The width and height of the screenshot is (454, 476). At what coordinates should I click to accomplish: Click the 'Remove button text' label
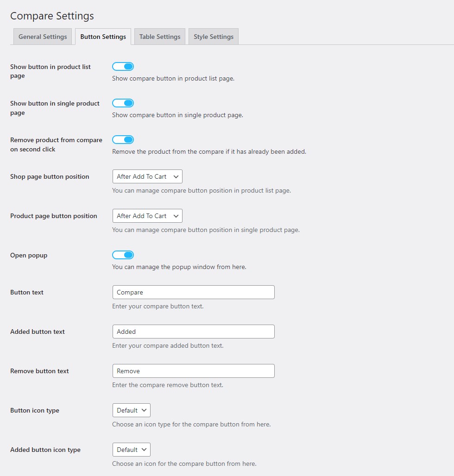(39, 371)
